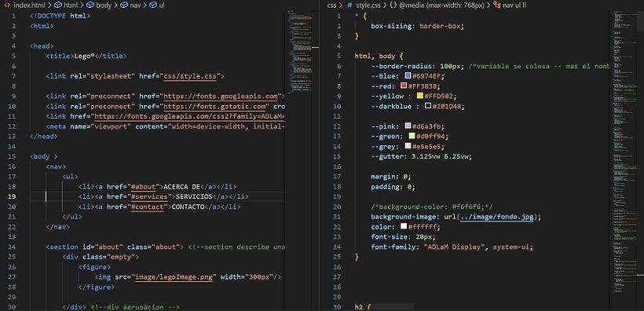Select the style.css breadcrumb item

tap(368, 5)
